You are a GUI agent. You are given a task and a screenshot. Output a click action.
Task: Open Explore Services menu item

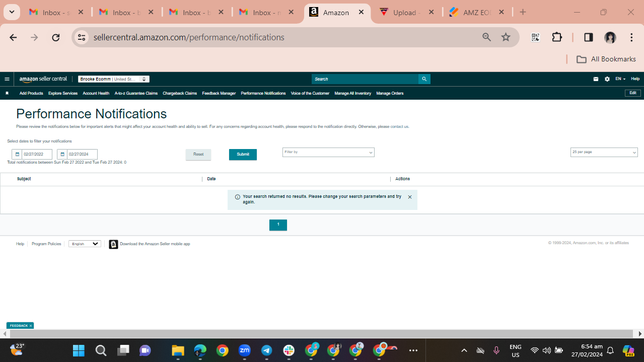coord(63,93)
